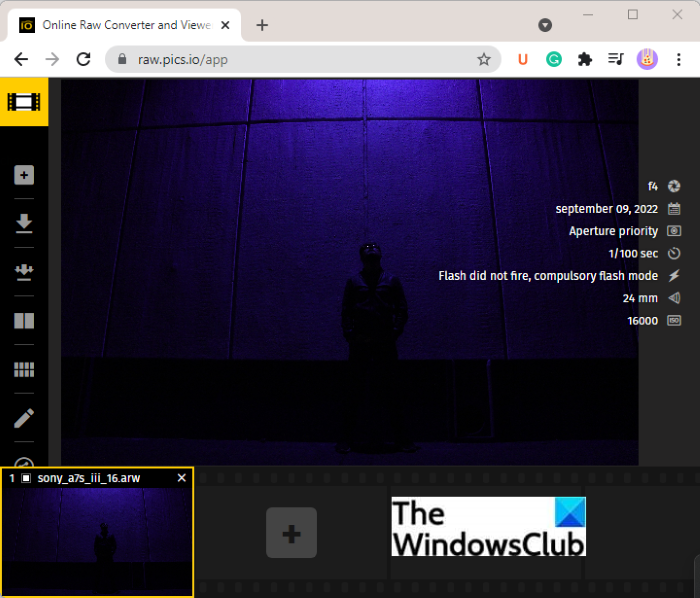Click the raw.pics.io/app address bar
The image size is (700, 598).
pos(303,59)
